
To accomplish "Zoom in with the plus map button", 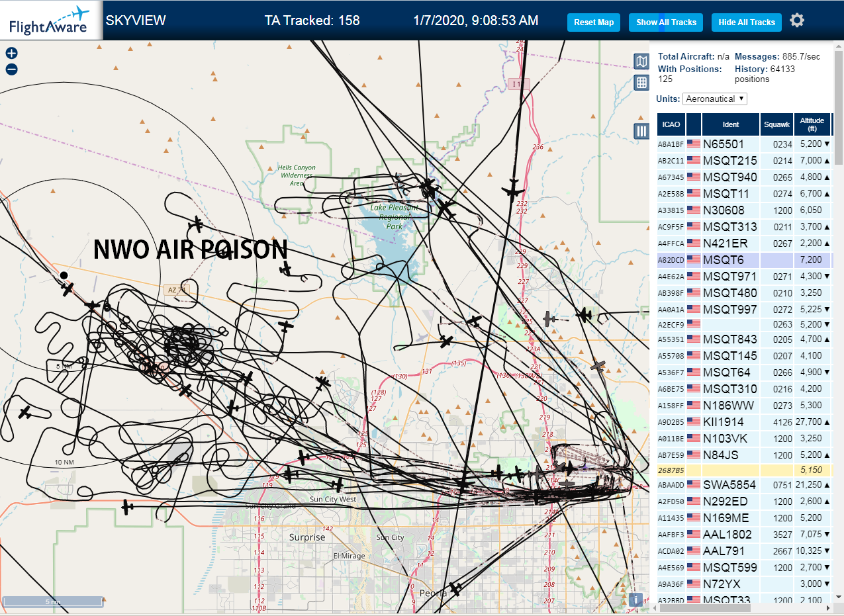I will [11, 54].
